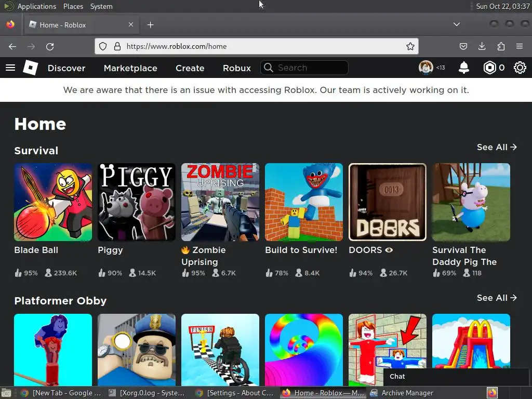The height and width of the screenshot is (399, 532).
Task: Open the Roblox hamburger navigation menu
Action: click(x=10, y=68)
